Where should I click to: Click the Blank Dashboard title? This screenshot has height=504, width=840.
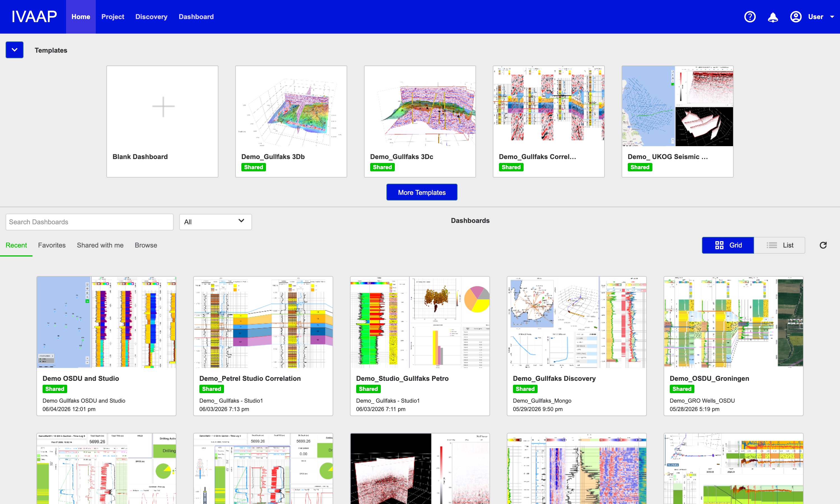click(x=140, y=157)
